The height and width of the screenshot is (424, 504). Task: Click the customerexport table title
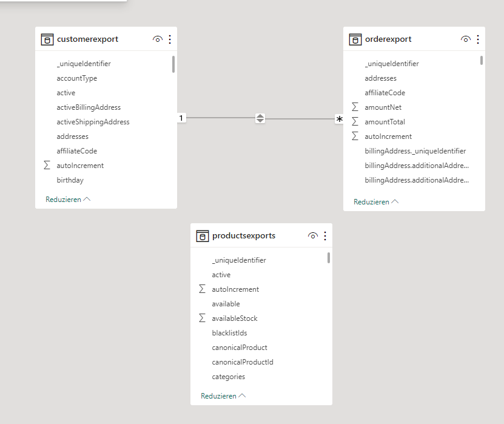[87, 39]
